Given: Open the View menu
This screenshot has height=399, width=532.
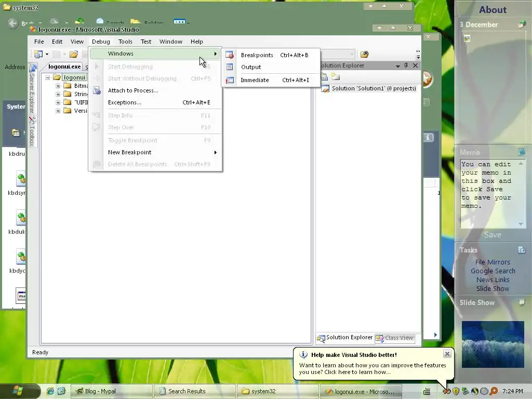Looking at the screenshot, I should tap(77, 42).
